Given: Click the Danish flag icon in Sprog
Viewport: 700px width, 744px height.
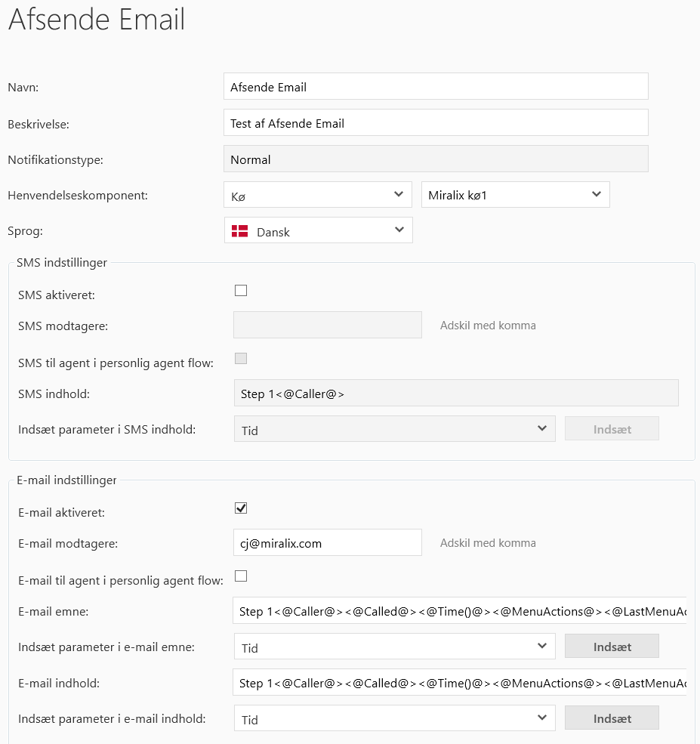Looking at the screenshot, I should pyautogui.click(x=239, y=231).
